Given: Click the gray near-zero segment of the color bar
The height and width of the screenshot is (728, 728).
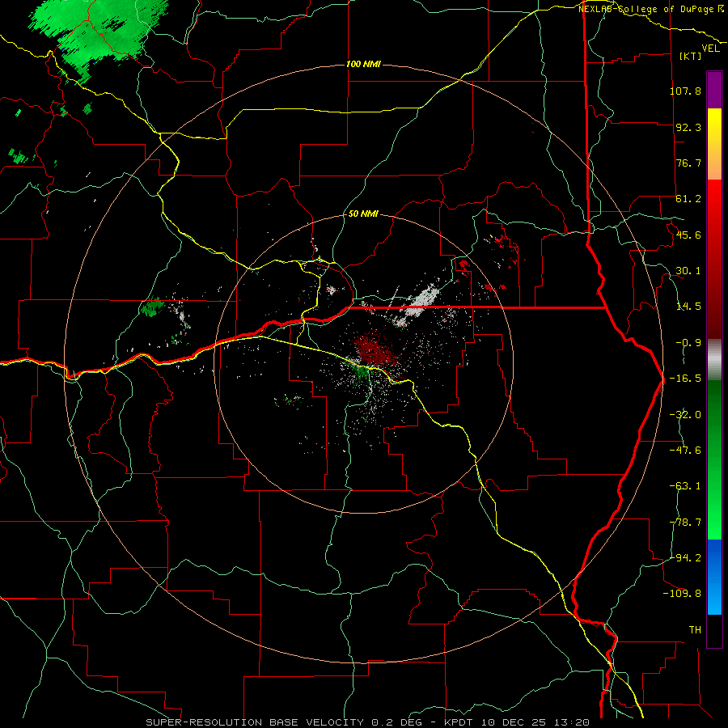Looking at the screenshot, I should coord(714,360).
